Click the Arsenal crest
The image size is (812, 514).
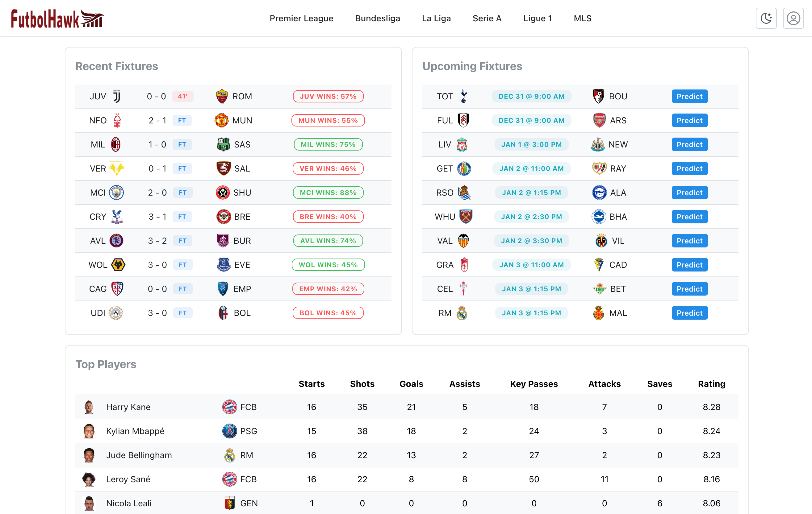click(x=599, y=120)
